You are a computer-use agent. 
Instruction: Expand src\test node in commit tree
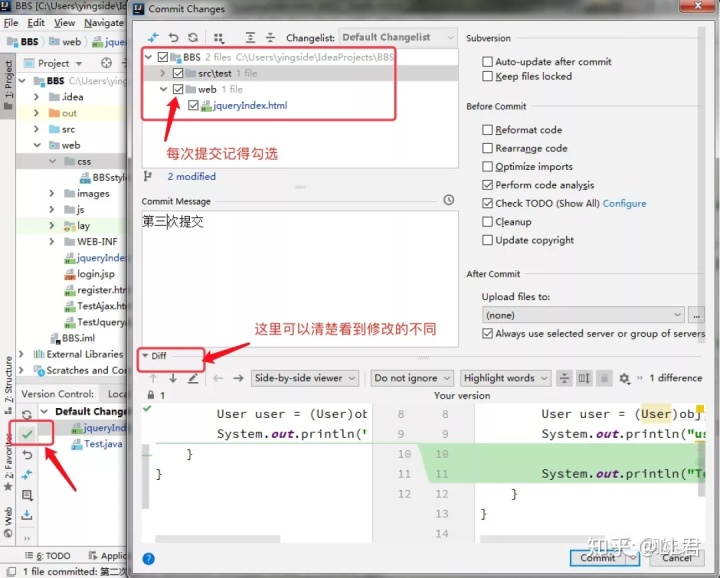tap(163, 73)
